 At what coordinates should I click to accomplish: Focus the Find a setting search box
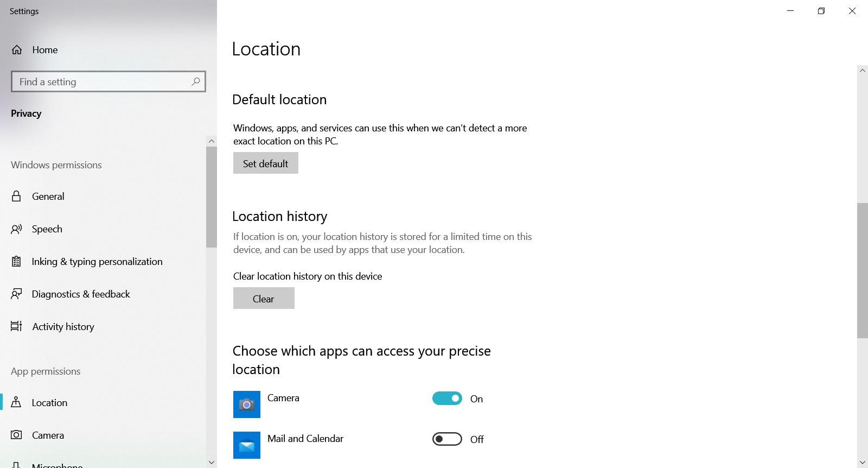click(x=108, y=81)
